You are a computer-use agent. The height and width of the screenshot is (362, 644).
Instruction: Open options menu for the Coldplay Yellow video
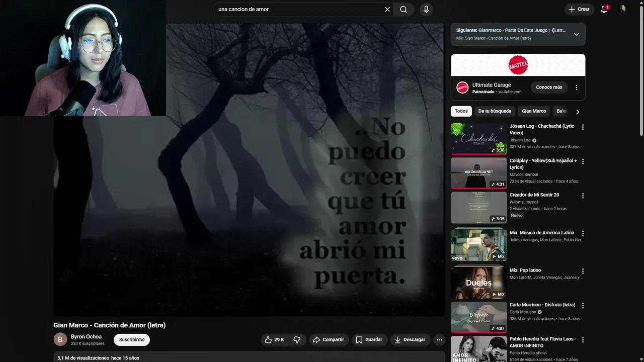coord(583,161)
